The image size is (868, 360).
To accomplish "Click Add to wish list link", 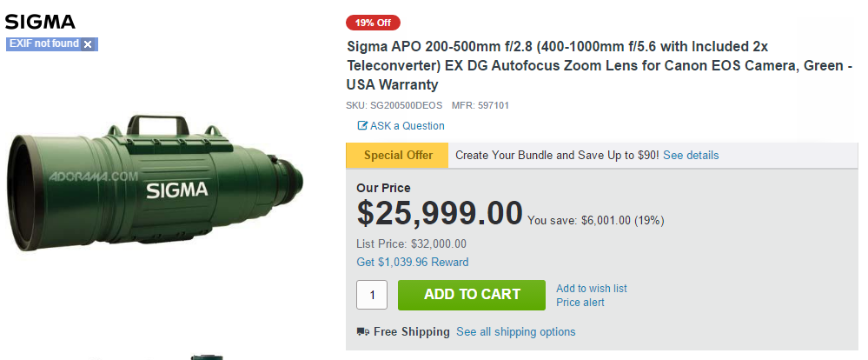I will point(591,289).
